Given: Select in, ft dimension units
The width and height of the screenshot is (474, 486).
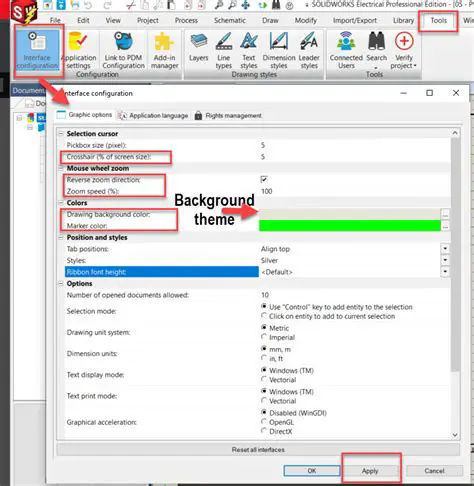Looking at the screenshot, I should tap(264, 358).
